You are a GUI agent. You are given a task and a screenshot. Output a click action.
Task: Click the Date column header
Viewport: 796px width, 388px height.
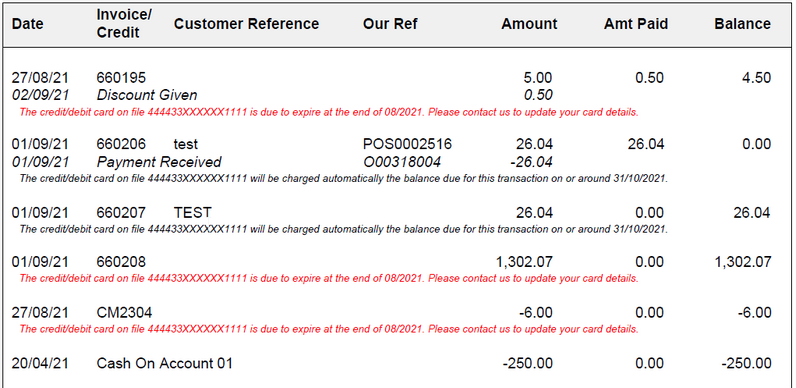coord(27,24)
